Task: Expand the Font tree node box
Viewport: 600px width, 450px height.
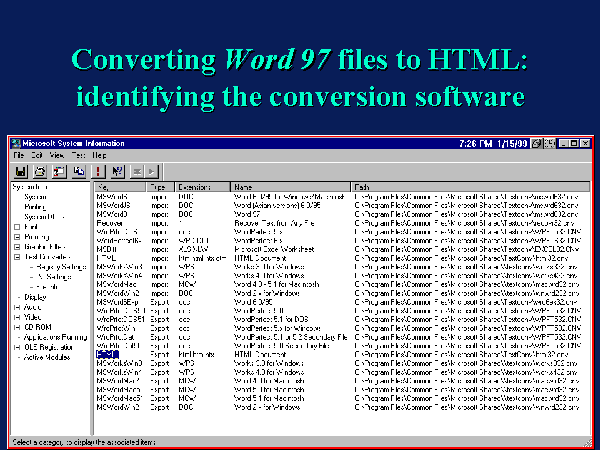Action: (x=17, y=227)
